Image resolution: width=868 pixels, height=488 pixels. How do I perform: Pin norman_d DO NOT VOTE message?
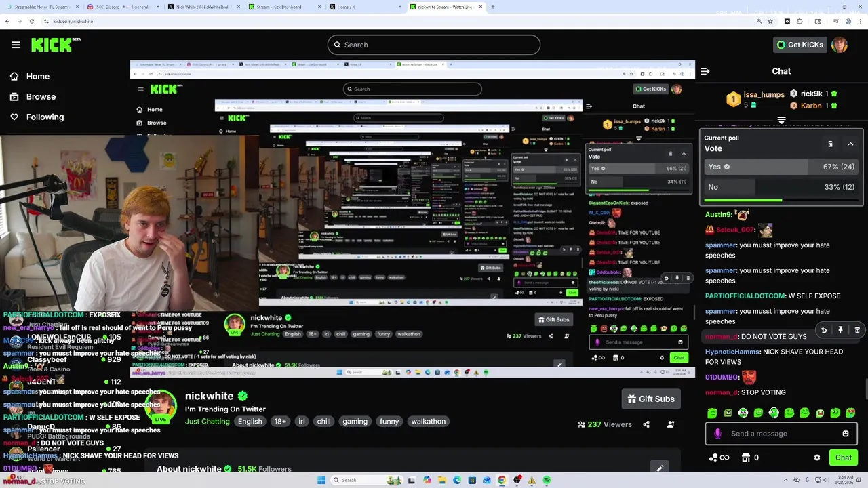(840, 330)
